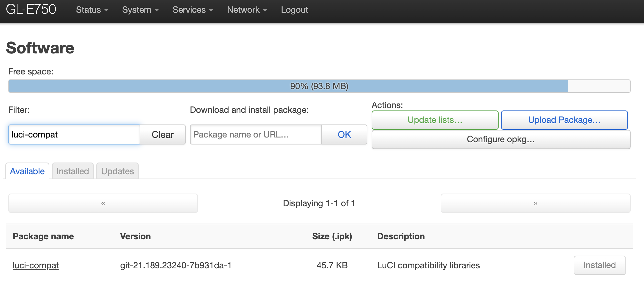Click the free space progress bar

click(x=319, y=86)
